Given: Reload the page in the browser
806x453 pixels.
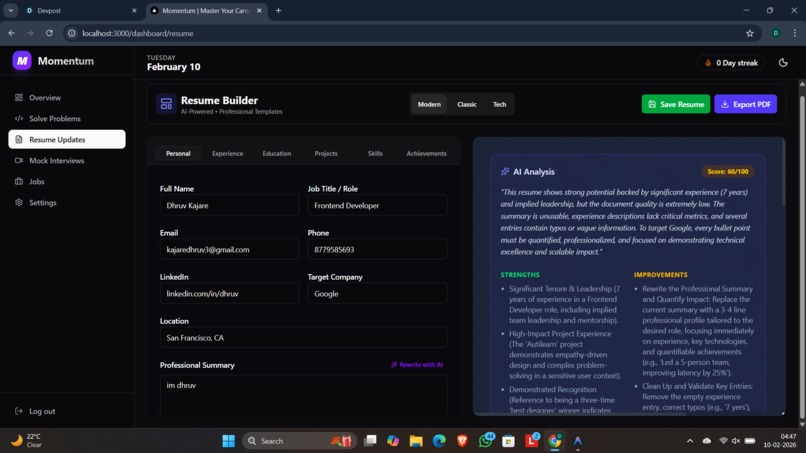Looking at the screenshot, I should (x=49, y=33).
